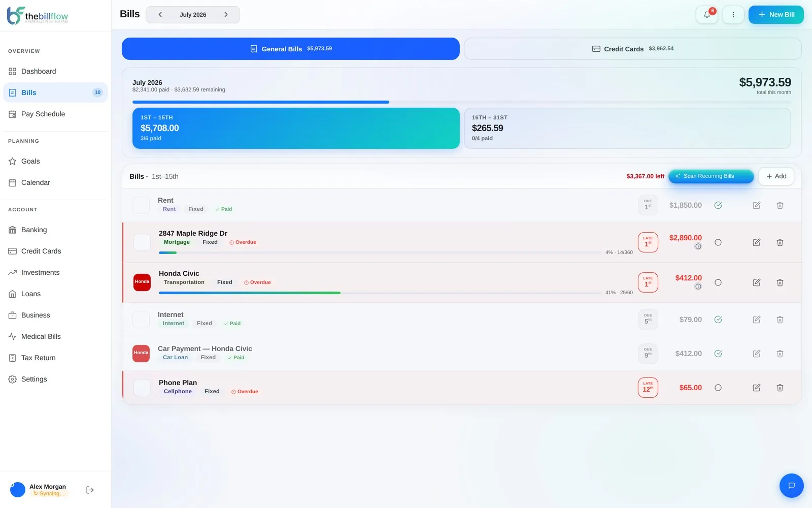Delete the Internet bill

click(x=780, y=320)
